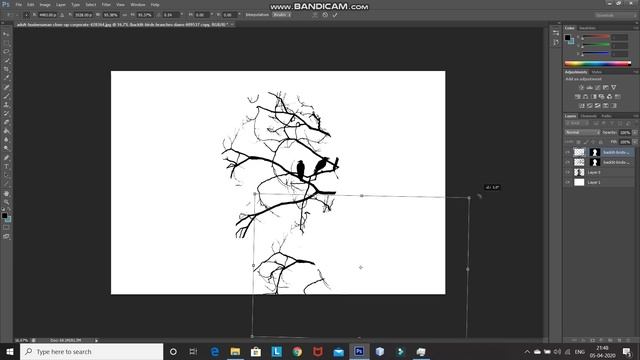
Task: Select the Eraser tool
Action: click(x=6, y=122)
